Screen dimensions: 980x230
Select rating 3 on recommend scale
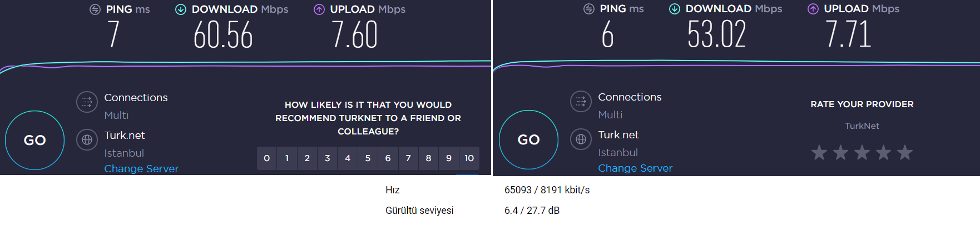pos(328,158)
